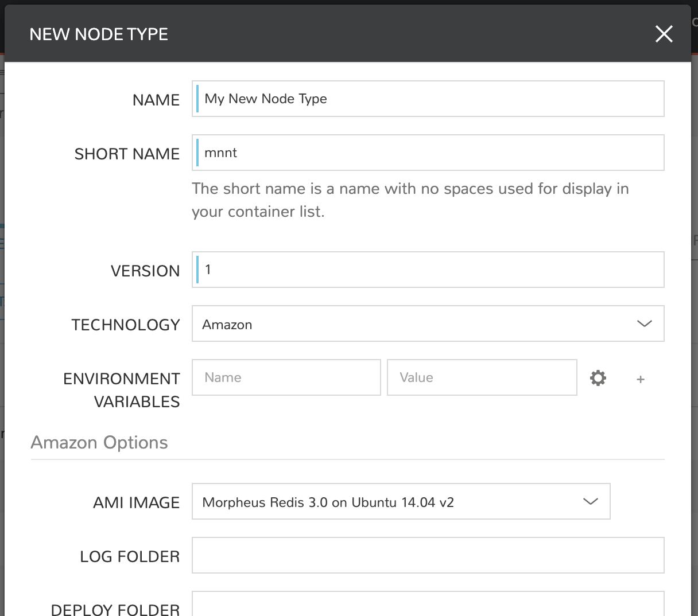Click the AMI IMAGE label
This screenshot has width=698, height=616.
coord(136,502)
